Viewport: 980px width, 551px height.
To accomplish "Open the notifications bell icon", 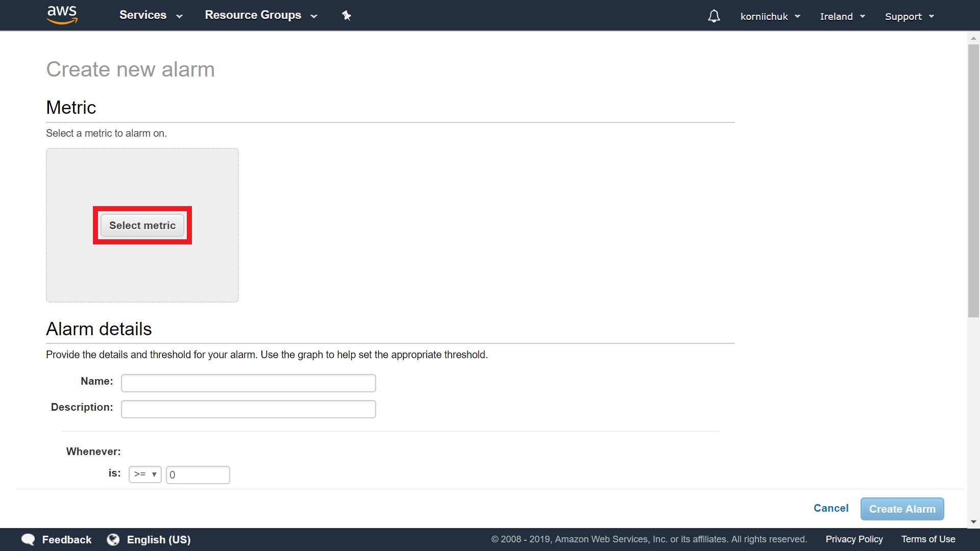I will [x=714, y=16].
